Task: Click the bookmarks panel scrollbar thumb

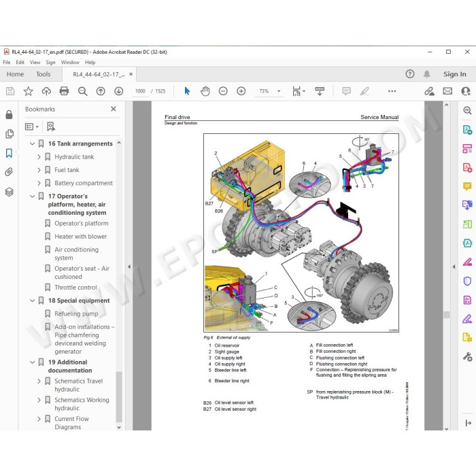Action: (x=119, y=396)
